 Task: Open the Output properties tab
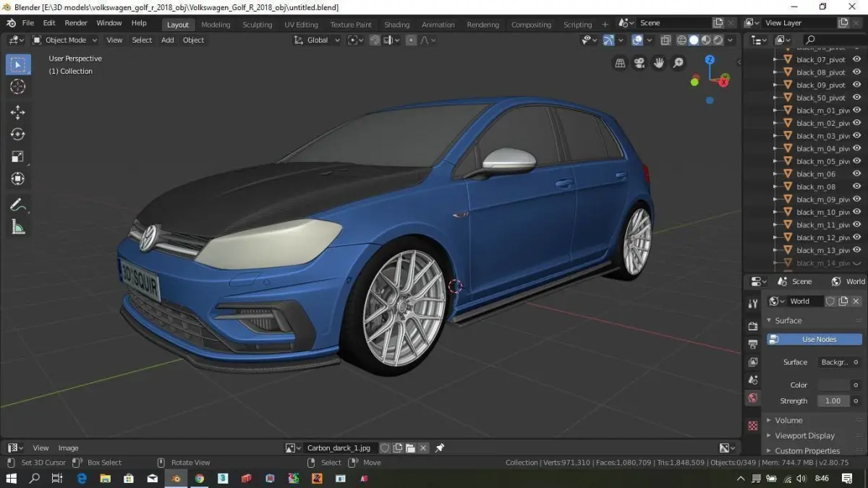point(753,344)
